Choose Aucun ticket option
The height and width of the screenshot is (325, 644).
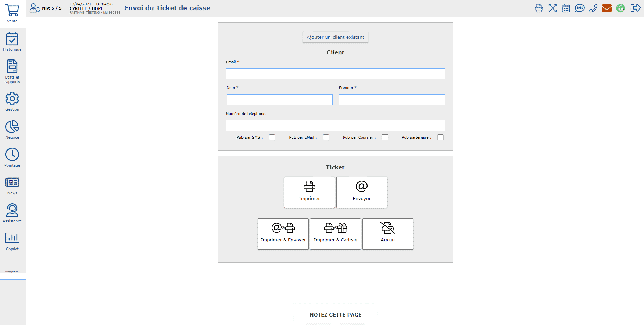pos(388,234)
